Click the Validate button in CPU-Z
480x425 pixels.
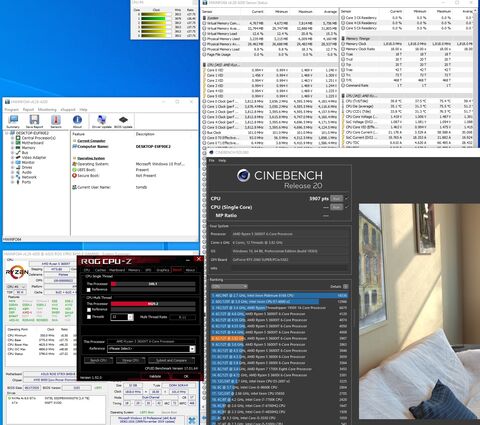155,376
